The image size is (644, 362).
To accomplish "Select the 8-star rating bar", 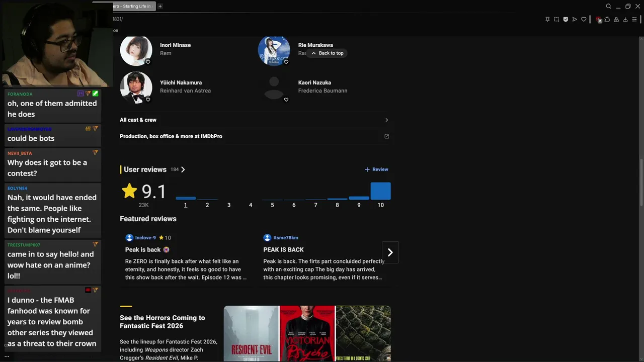I will tap(337, 199).
